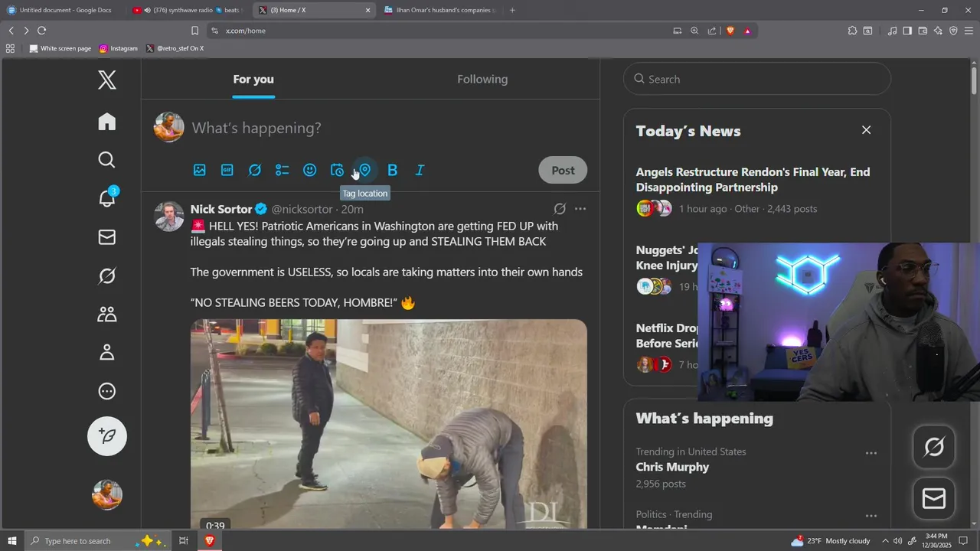Open Explore search in X sidebar

click(107, 160)
